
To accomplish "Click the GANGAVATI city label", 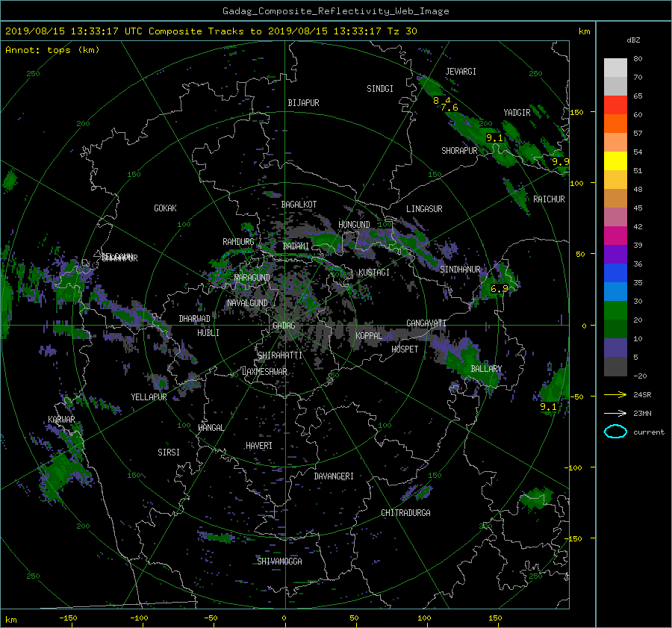I will 426,323.
